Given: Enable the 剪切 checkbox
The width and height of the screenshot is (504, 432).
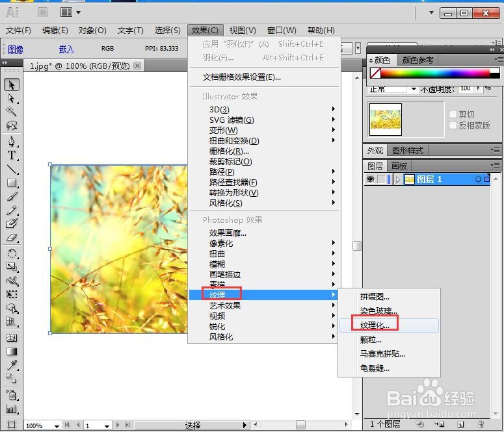Looking at the screenshot, I should (453, 114).
